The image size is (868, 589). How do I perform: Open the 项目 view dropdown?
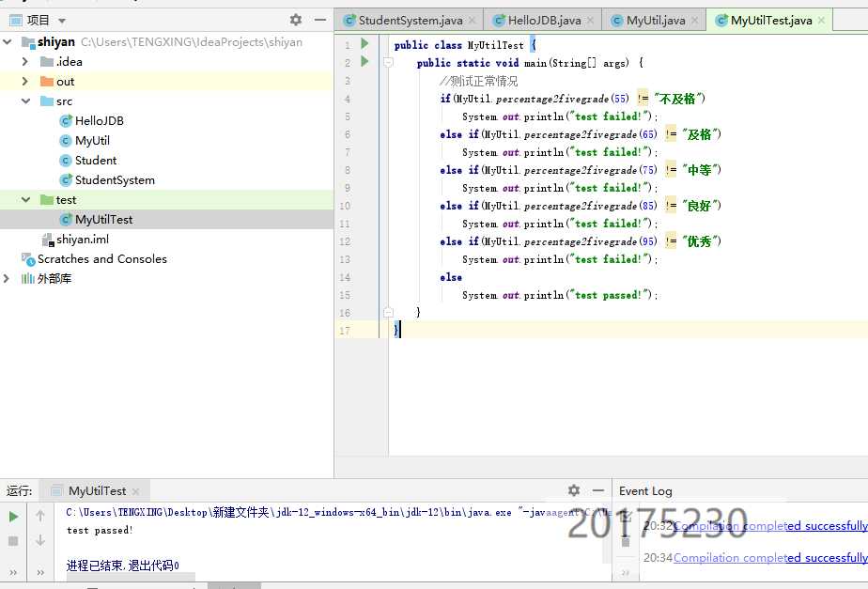62,21
